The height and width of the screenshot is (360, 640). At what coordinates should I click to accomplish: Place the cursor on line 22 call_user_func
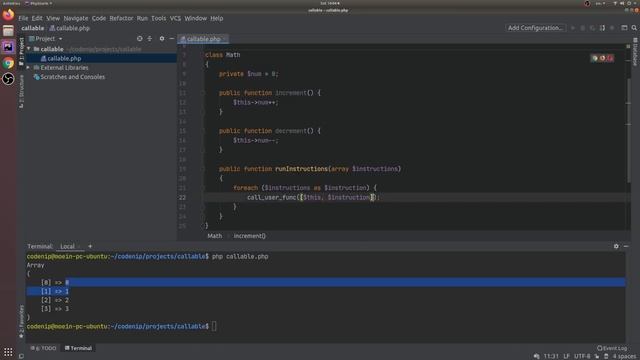click(271, 197)
